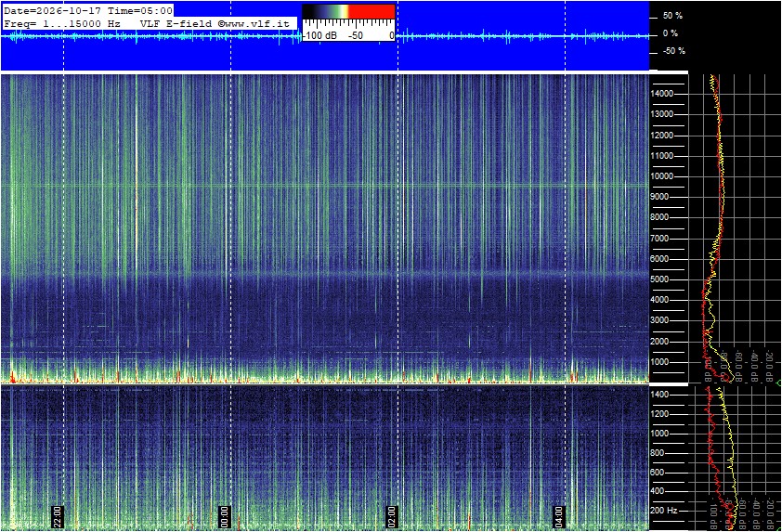Click the -50 color scale label
The width and height of the screenshot is (782, 532).
pyautogui.click(x=355, y=35)
